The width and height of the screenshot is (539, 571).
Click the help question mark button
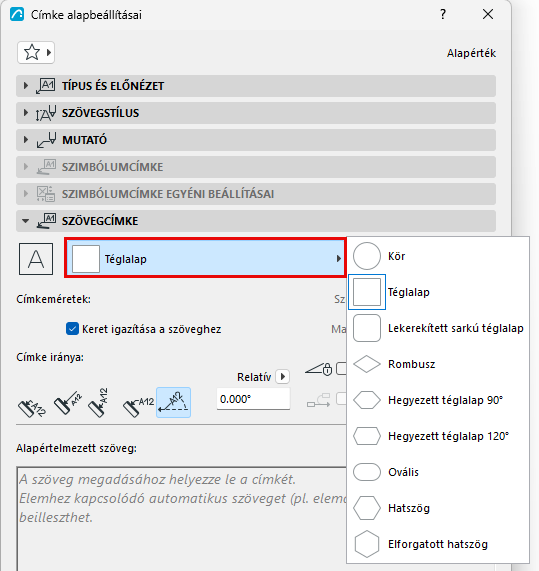click(442, 14)
